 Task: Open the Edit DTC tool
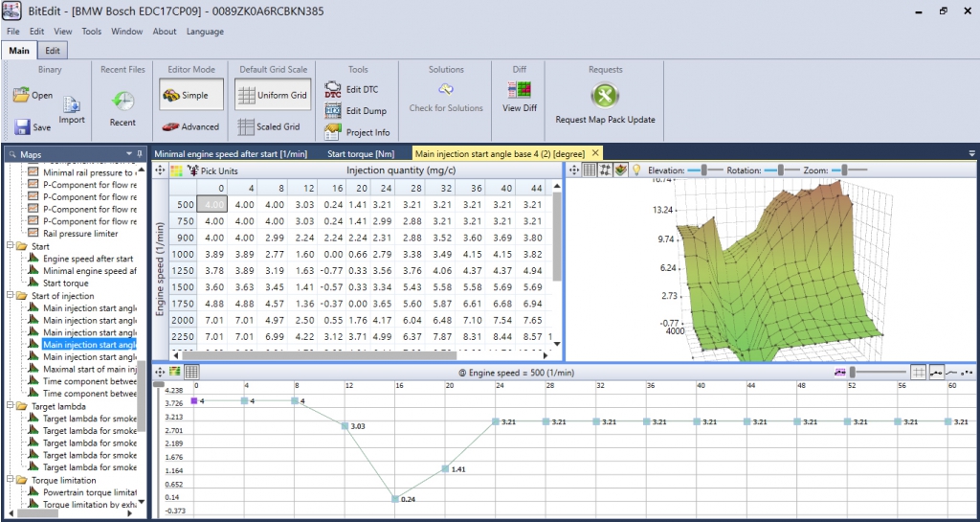[351, 89]
